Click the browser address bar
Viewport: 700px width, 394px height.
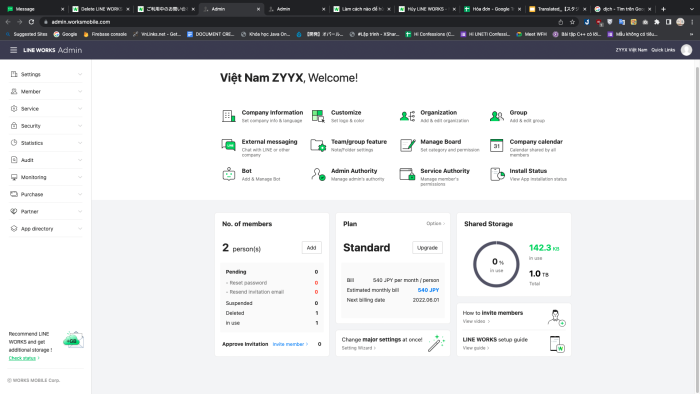pyautogui.click(x=299, y=21)
